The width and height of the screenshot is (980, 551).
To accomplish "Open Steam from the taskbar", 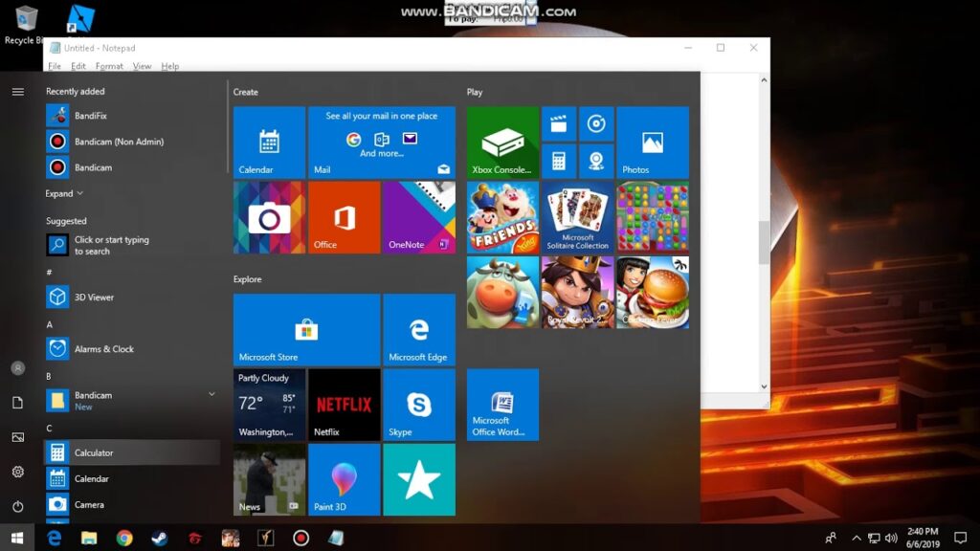I will click(x=160, y=538).
